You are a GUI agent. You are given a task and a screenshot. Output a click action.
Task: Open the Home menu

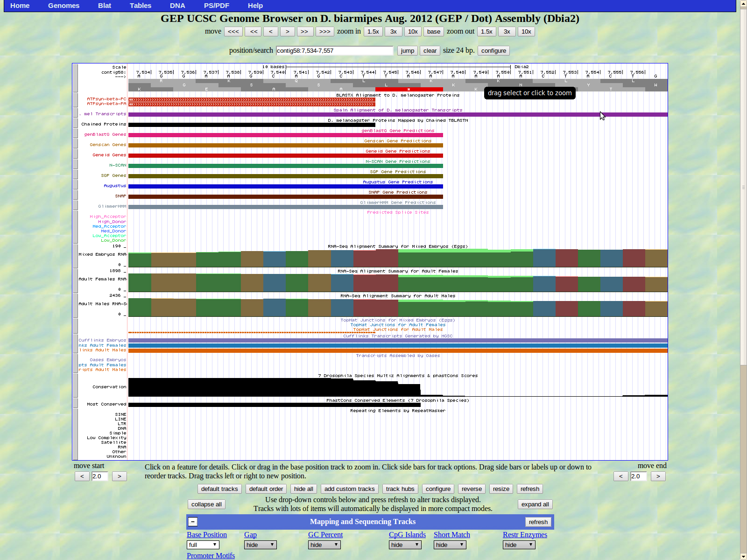20,6
